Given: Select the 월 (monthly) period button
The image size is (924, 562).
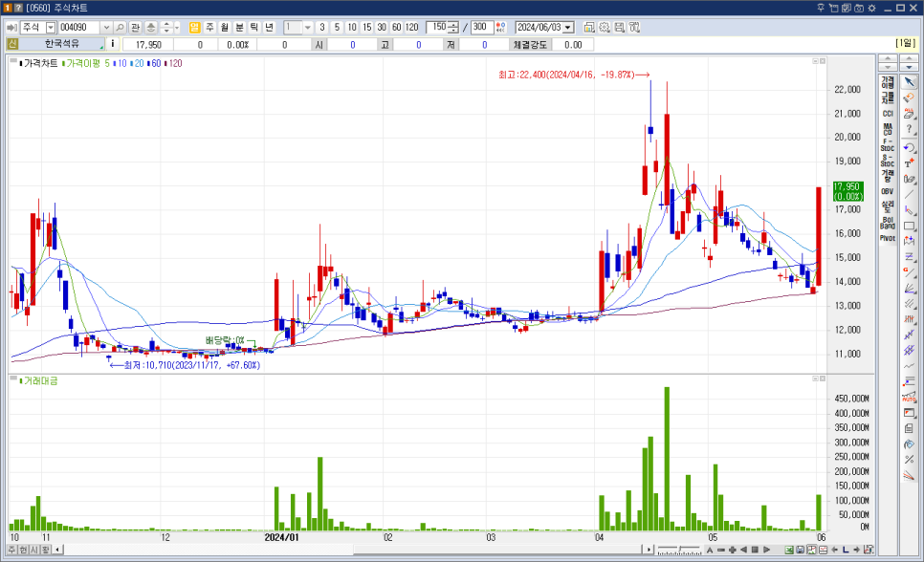Looking at the screenshot, I should pos(225,27).
